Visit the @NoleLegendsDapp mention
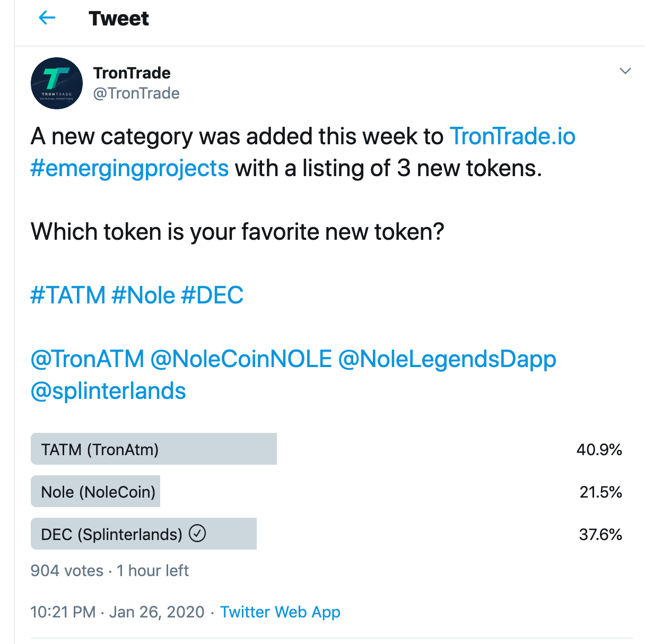This screenshot has height=644, width=645. point(447,359)
